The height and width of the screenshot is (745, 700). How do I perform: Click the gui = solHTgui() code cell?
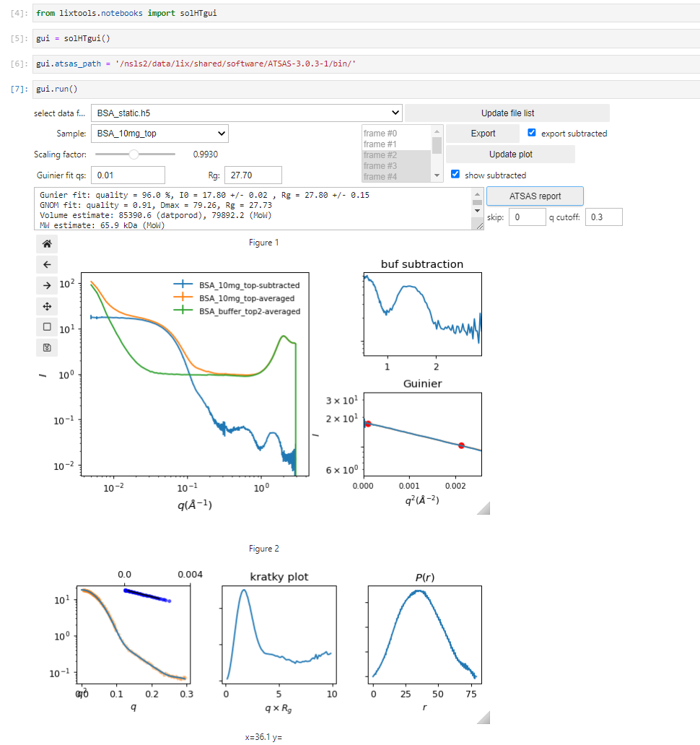366,38
